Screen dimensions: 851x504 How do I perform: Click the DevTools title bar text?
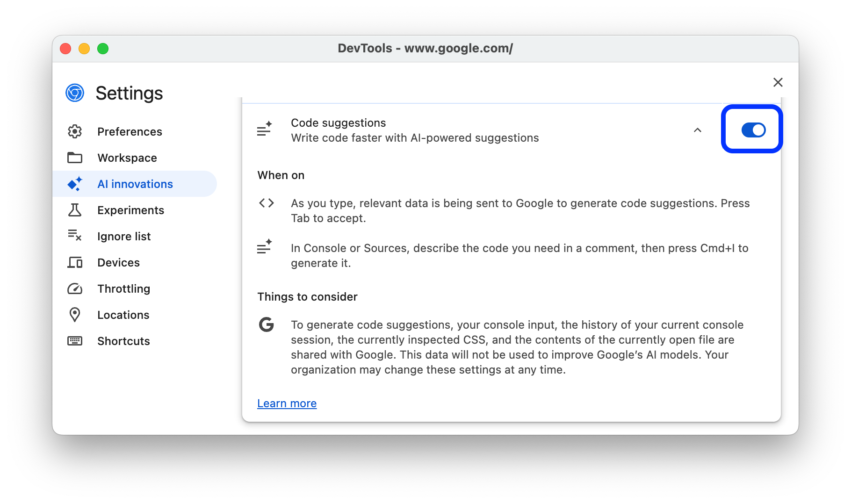425,48
